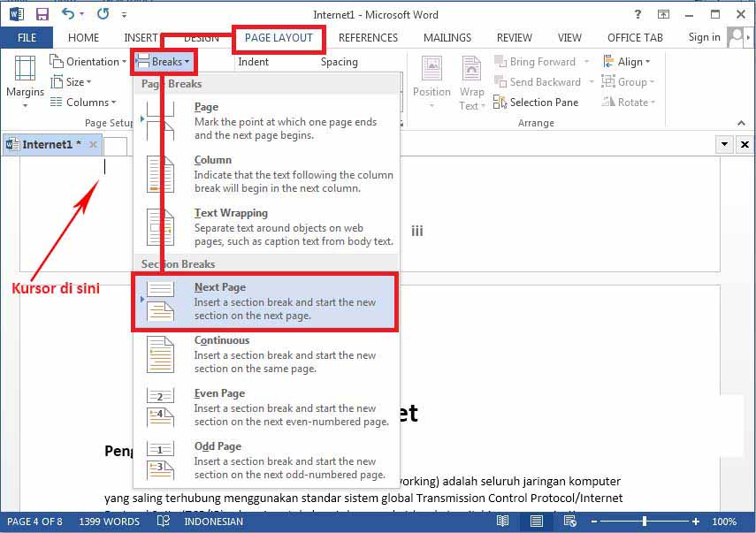This screenshot has width=756, height=533.
Task: Click the 100% zoom level
Action: (x=723, y=522)
